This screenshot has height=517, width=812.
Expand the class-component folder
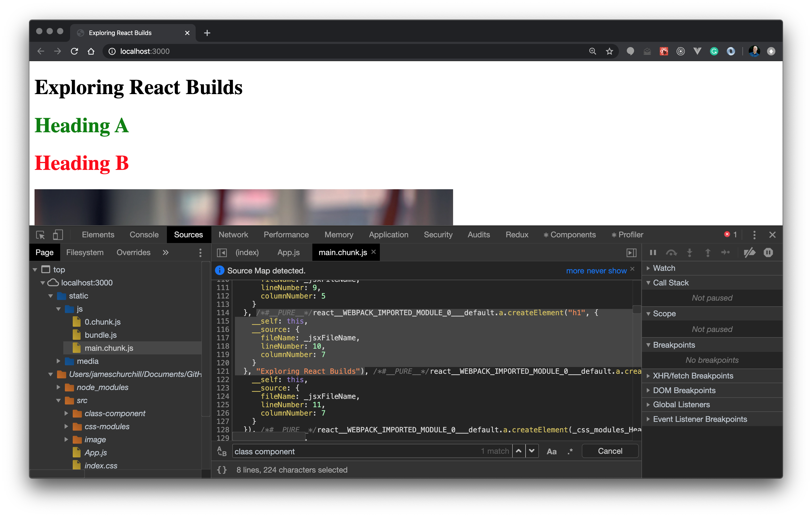coord(66,413)
